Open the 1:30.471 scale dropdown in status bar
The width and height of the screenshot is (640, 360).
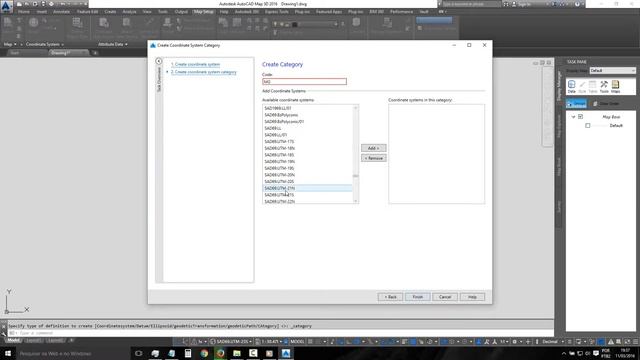pos(269,342)
